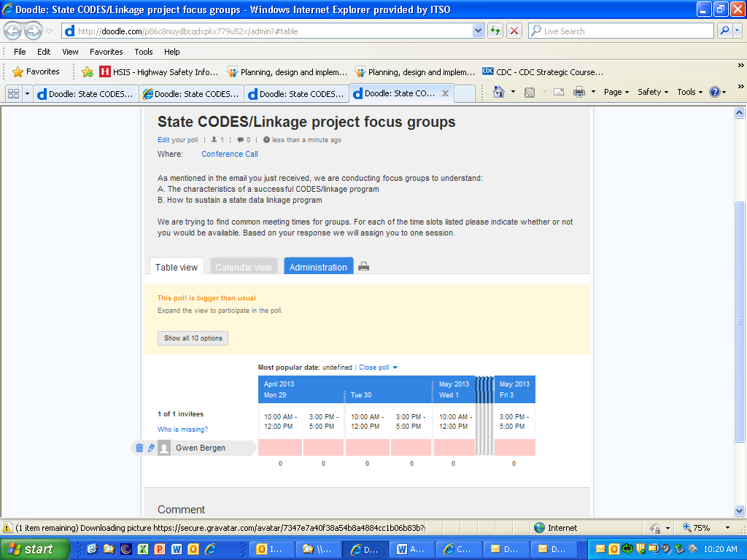Viewport: 747px width, 560px height.
Task: Click Fri 3 3:00 PM cell for Gwen Bergen
Action: 514,448
